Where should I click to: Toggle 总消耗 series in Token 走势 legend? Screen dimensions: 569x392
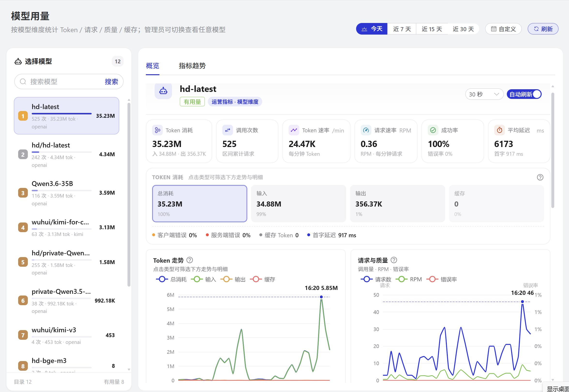pos(171,279)
